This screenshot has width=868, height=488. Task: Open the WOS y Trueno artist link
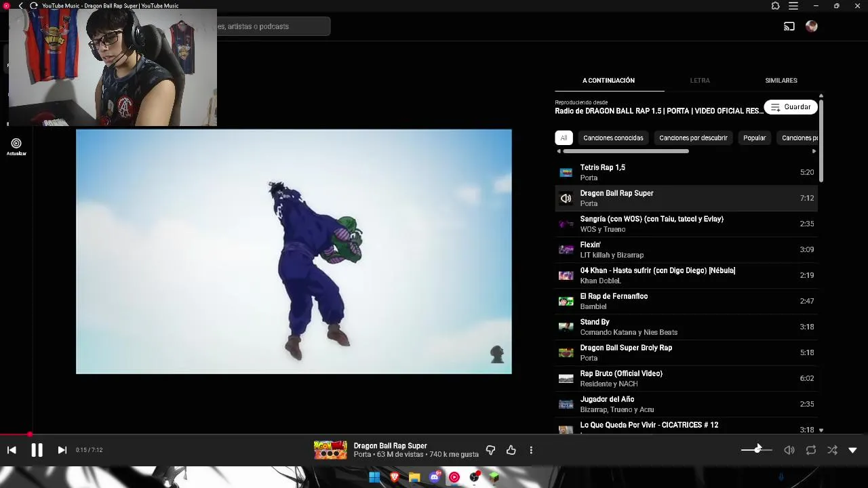coord(603,229)
